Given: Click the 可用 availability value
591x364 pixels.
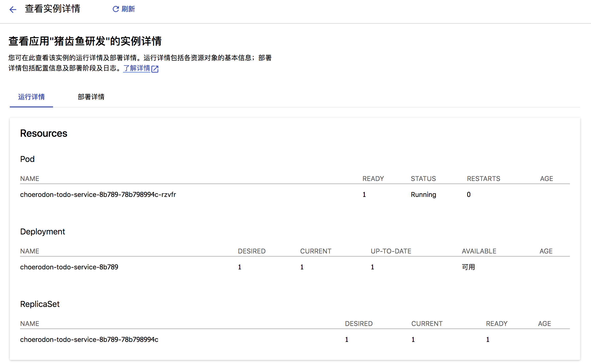Looking at the screenshot, I should [x=468, y=267].
